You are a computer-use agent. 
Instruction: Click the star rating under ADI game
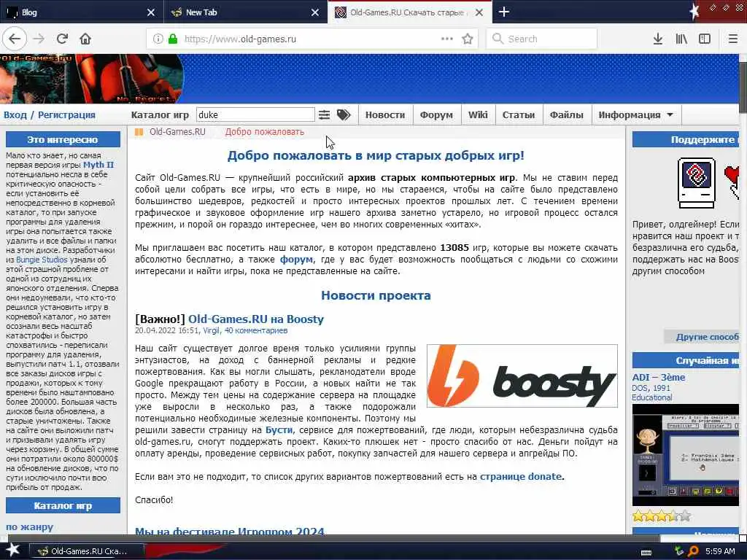[661, 516]
